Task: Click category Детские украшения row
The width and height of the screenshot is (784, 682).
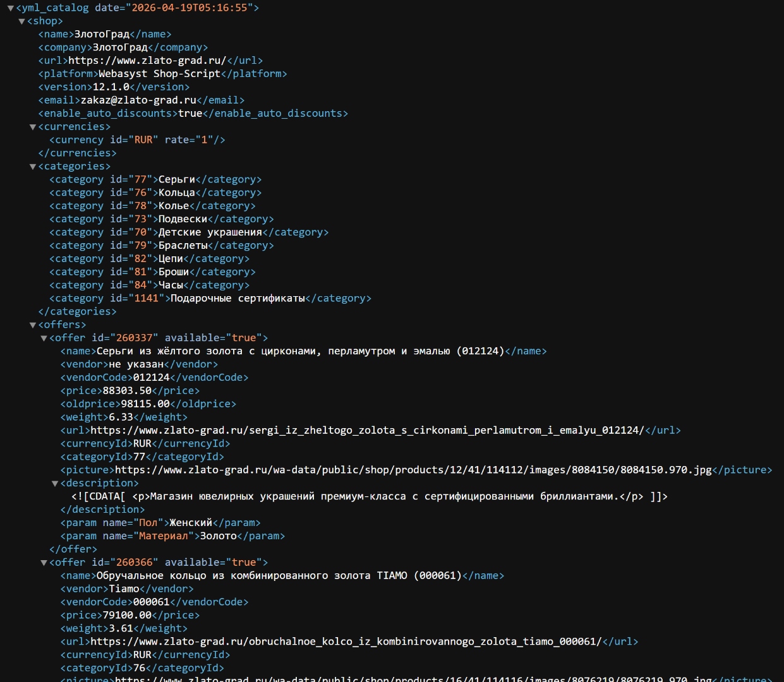Action: 189,233
